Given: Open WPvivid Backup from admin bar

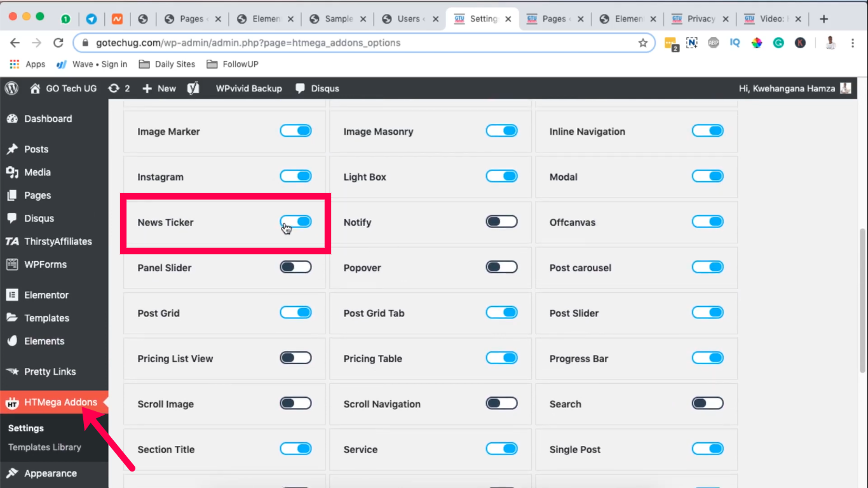Looking at the screenshot, I should click(x=249, y=88).
